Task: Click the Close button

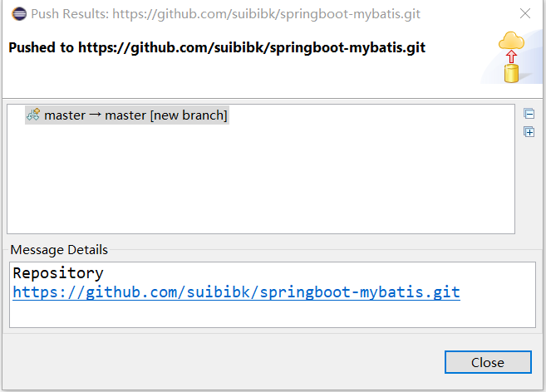Action: point(488,362)
